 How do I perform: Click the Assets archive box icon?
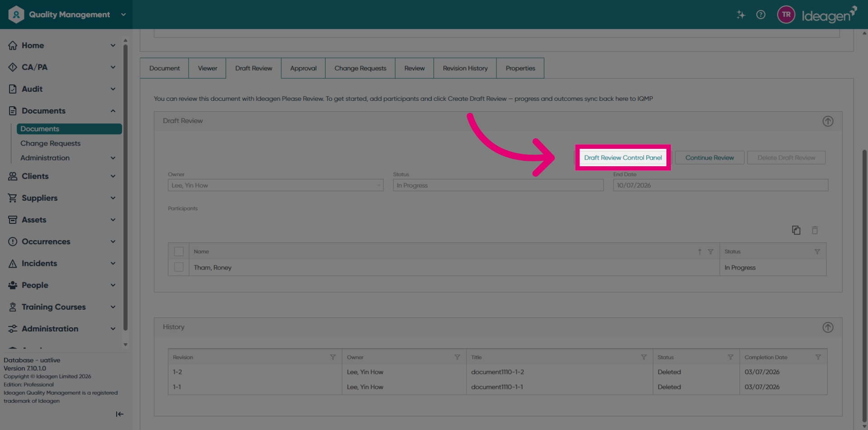tap(13, 220)
